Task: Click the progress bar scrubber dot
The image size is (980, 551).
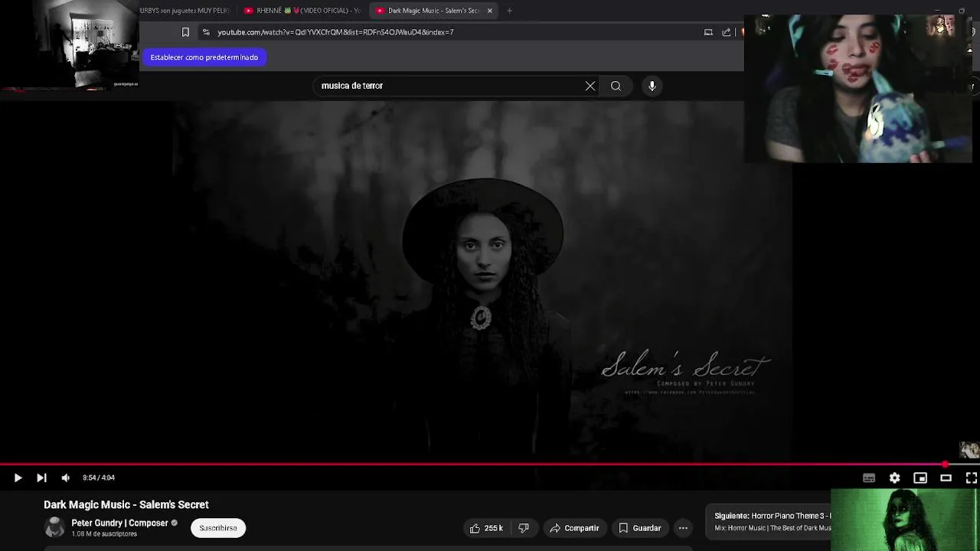Action: coord(946,464)
